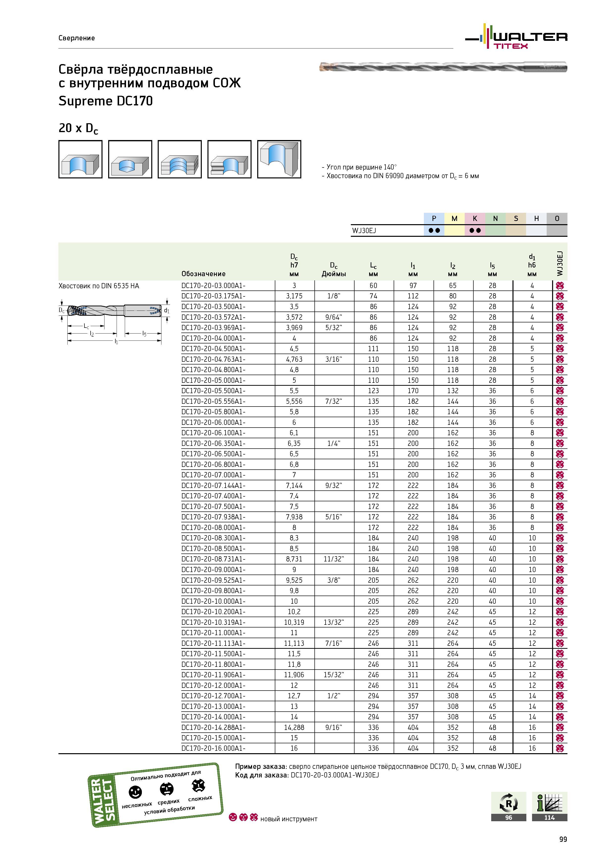
Task: Click the 9/64" inch diameter cell
Action: [x=334, y=317]
